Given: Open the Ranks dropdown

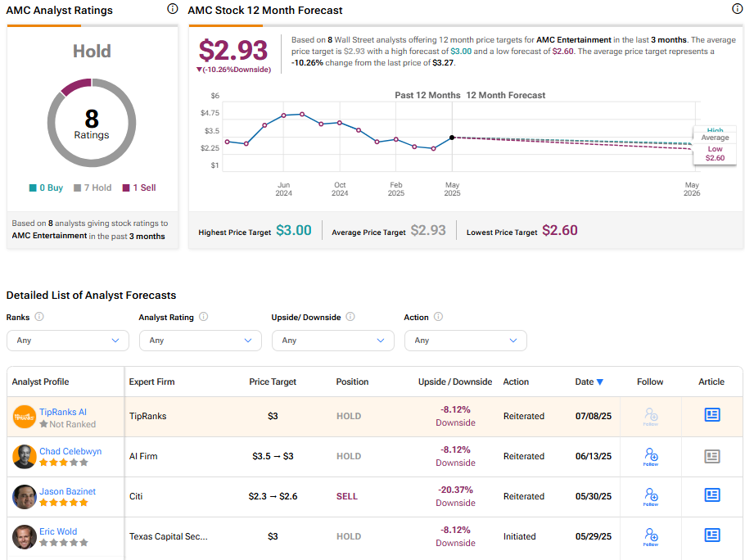Looking at the screenshot, I should 68,341.
